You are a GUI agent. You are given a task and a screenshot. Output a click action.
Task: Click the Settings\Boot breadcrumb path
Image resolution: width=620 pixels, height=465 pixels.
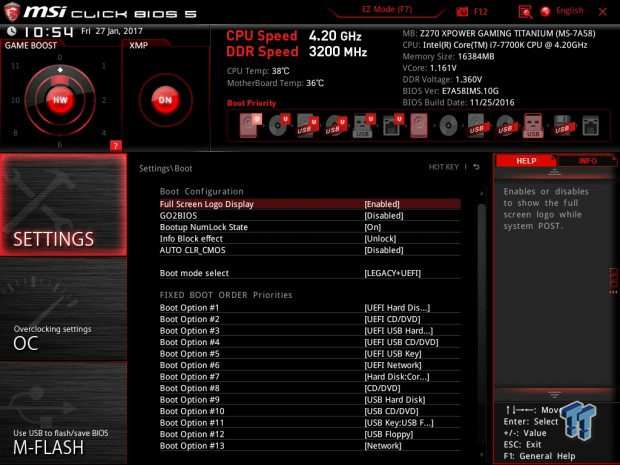pos(165,168)
